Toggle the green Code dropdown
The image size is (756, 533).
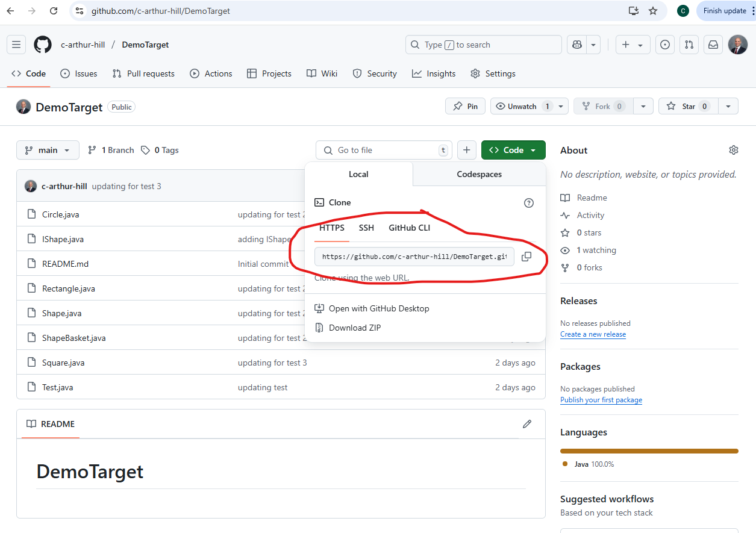[513, 150]
